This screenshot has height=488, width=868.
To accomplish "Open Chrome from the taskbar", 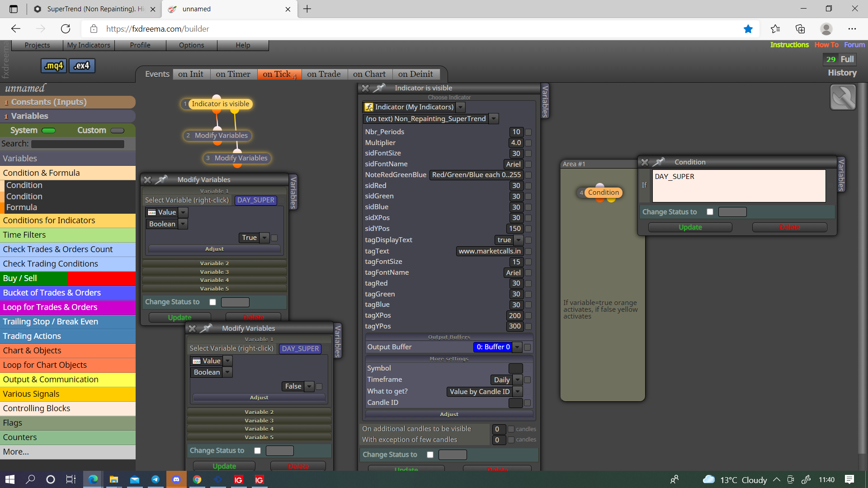I will point(197,479).
